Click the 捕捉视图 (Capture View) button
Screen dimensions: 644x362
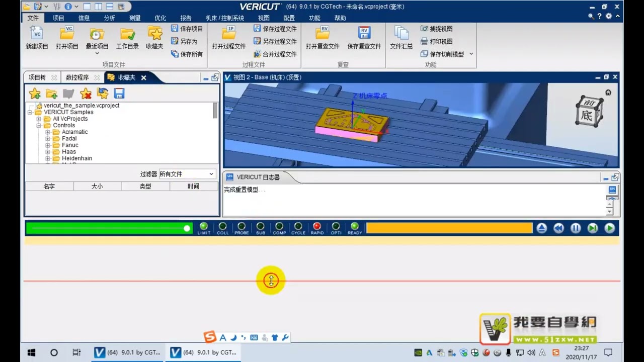click(436, 29)
